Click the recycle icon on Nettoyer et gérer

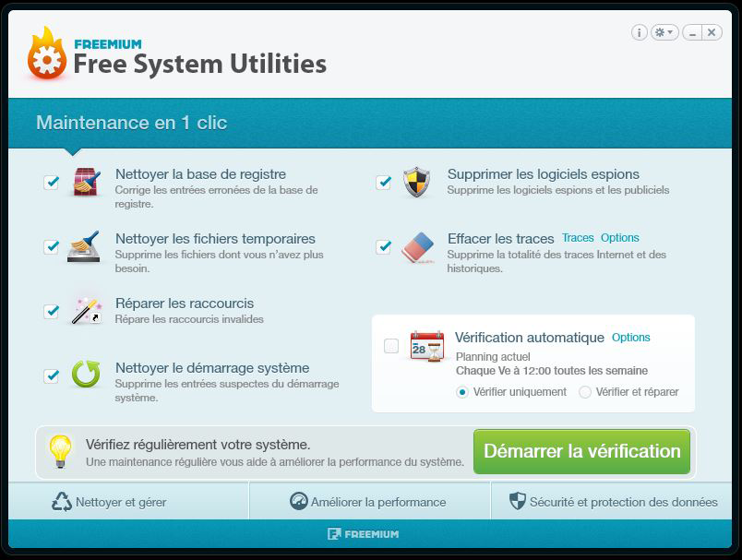tap(59, 502)
